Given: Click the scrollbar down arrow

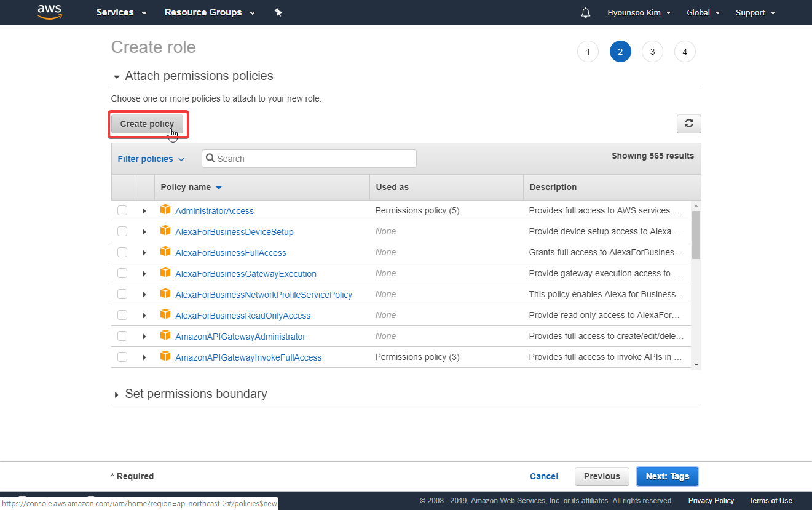Looking at the screenshot, I should [696, 365].
